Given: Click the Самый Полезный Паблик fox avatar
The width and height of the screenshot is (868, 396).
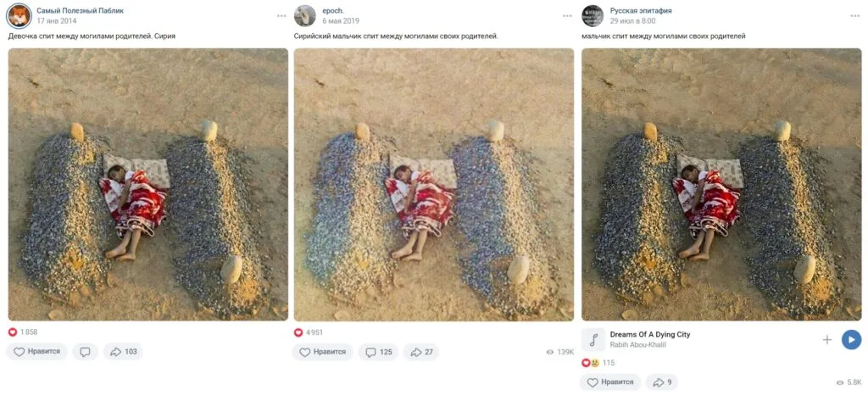Looking at the screenshot, I should point(19,15).
